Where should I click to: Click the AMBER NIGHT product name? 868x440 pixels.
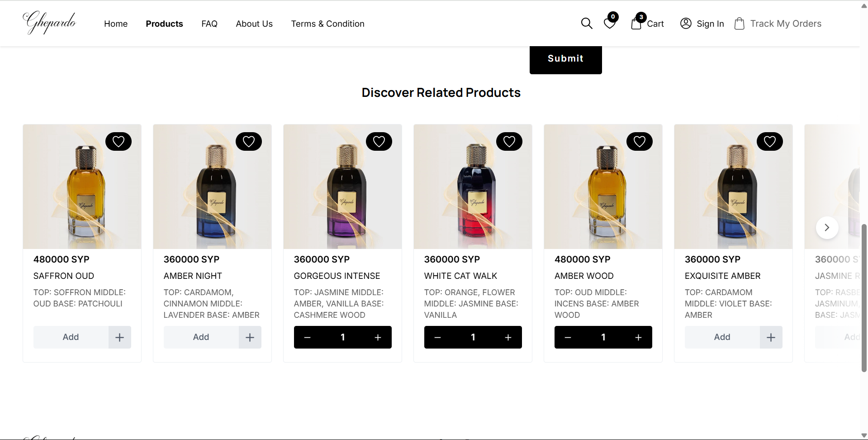193,276
